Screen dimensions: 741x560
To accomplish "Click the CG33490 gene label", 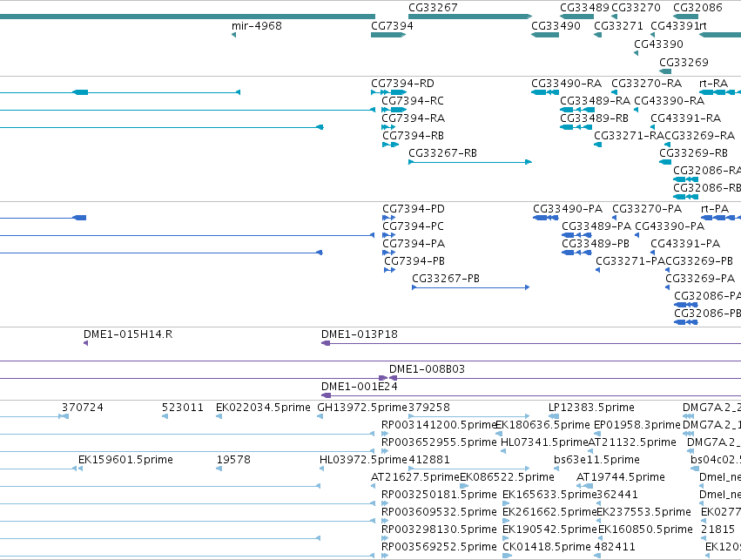I will coord(556,25).
